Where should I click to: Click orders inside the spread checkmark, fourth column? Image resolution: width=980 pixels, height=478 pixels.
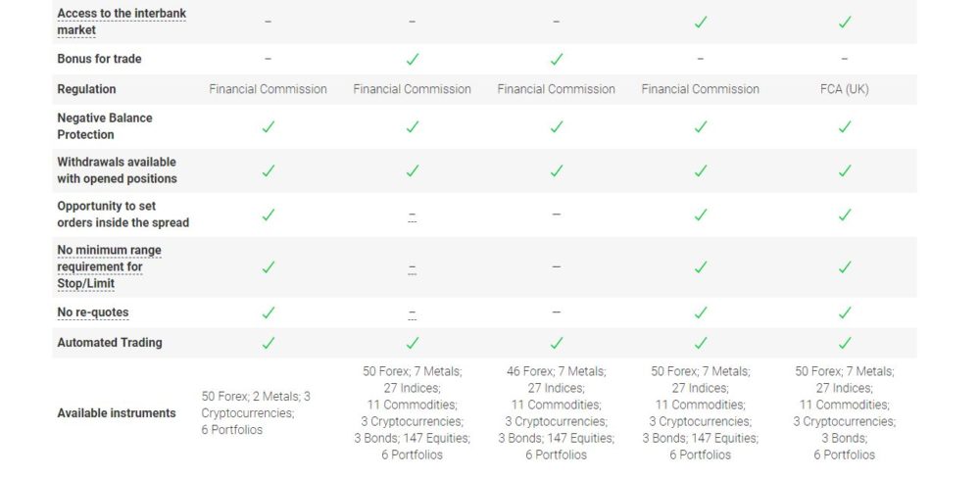(x=701, y=215)
